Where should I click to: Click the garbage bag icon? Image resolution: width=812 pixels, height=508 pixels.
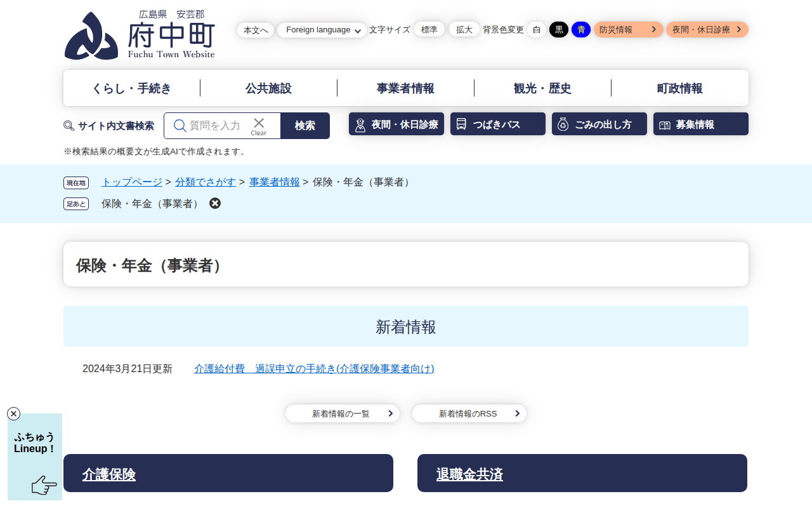563,124
